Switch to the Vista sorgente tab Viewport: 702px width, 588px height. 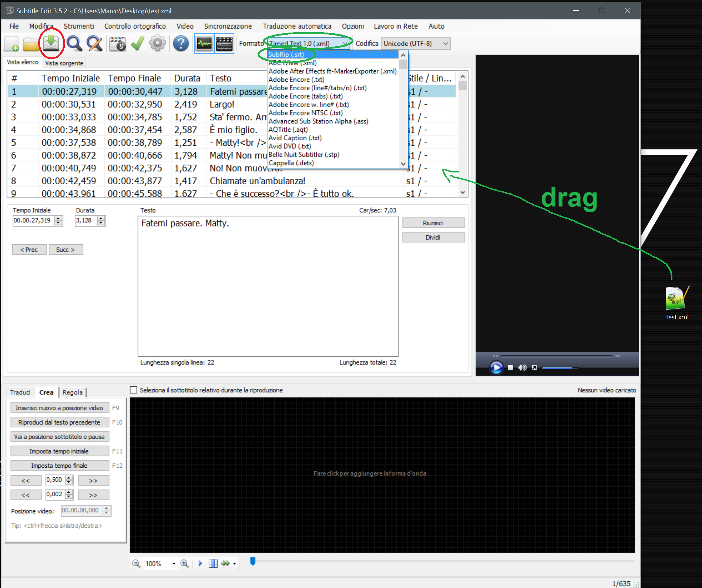(64, 63)
